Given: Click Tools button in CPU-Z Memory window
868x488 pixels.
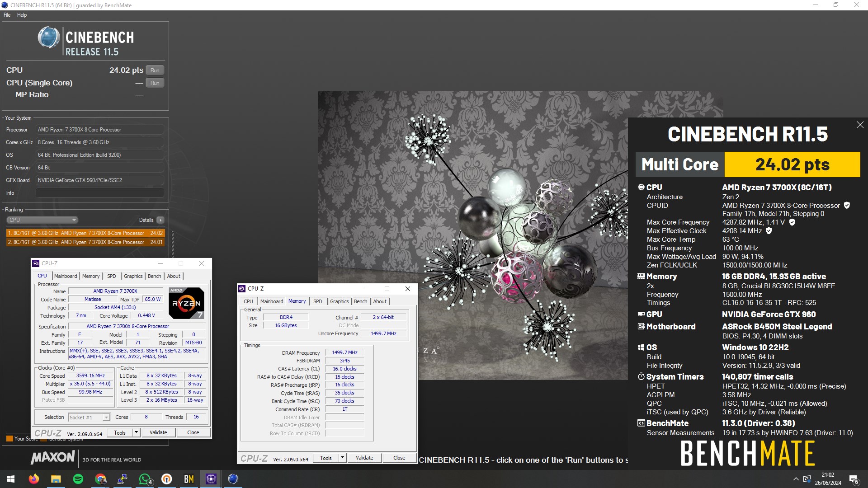Looking at the screenshot, I should click(326, 458).
